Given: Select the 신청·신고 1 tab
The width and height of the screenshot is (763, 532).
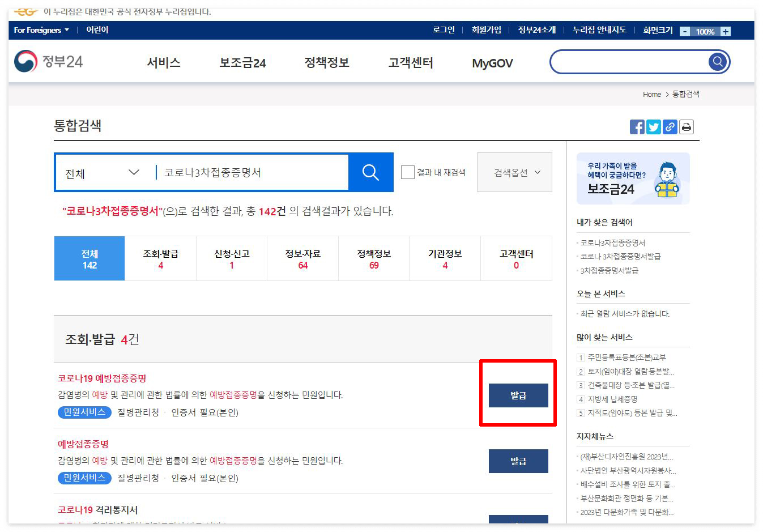Looking at the screenshot, I should pos(232,259).
